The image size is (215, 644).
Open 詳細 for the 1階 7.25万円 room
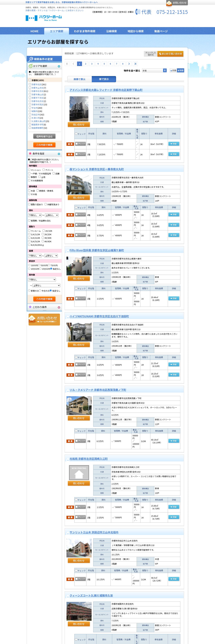(174, 154)
